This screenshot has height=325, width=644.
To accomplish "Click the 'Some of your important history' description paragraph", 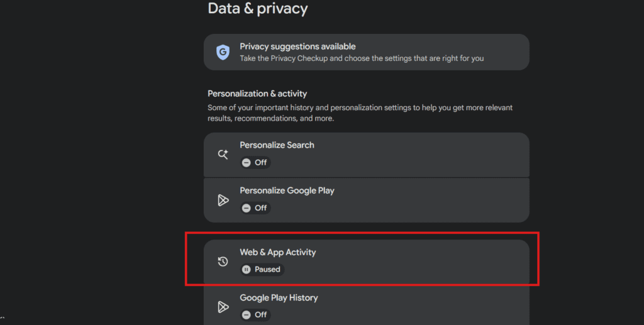I will pos(360,113).
